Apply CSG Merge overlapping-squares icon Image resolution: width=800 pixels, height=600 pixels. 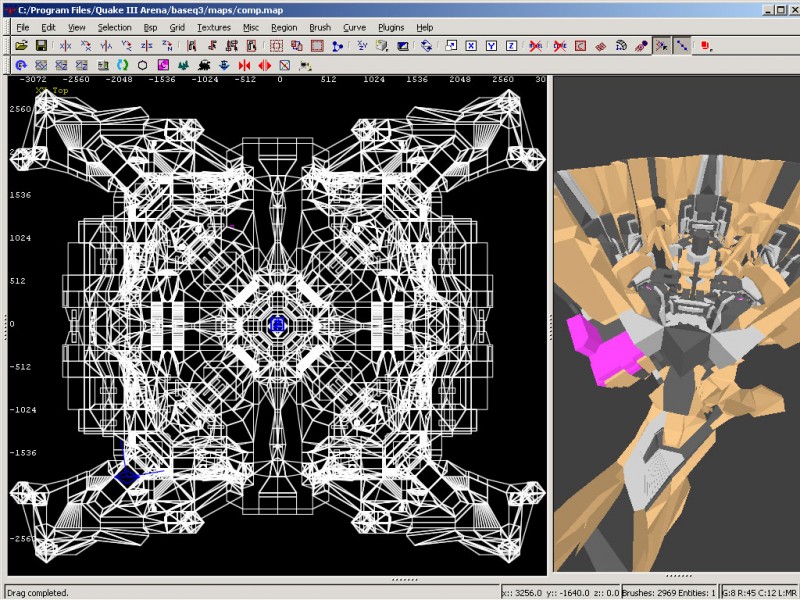297,46
